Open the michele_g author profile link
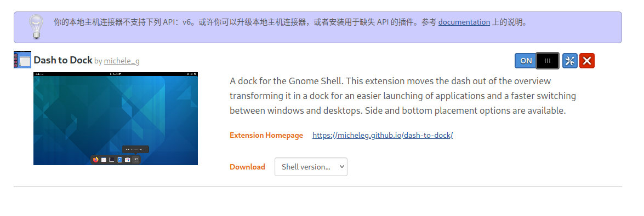This screenshot has width=644, height=216. click(x=122, y=61)
